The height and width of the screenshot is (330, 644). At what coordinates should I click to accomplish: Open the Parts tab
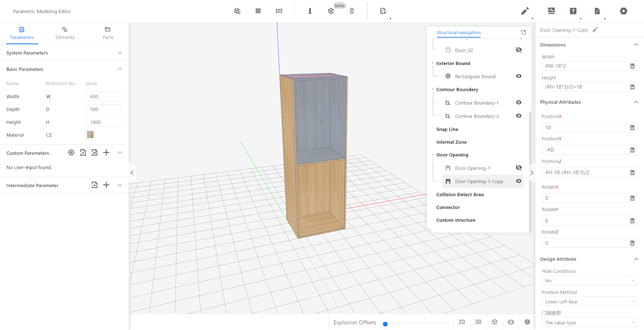pyautogui.click(x=107, y=33)
